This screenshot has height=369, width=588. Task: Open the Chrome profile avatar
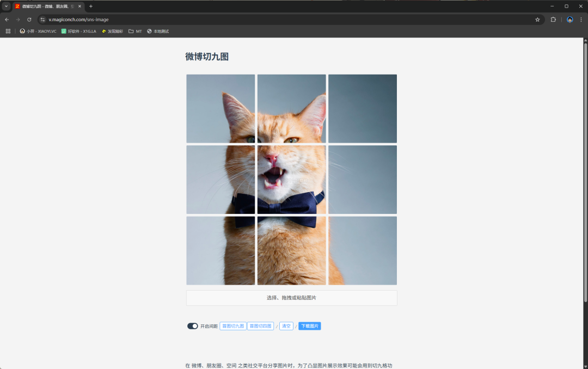(569, 20)
